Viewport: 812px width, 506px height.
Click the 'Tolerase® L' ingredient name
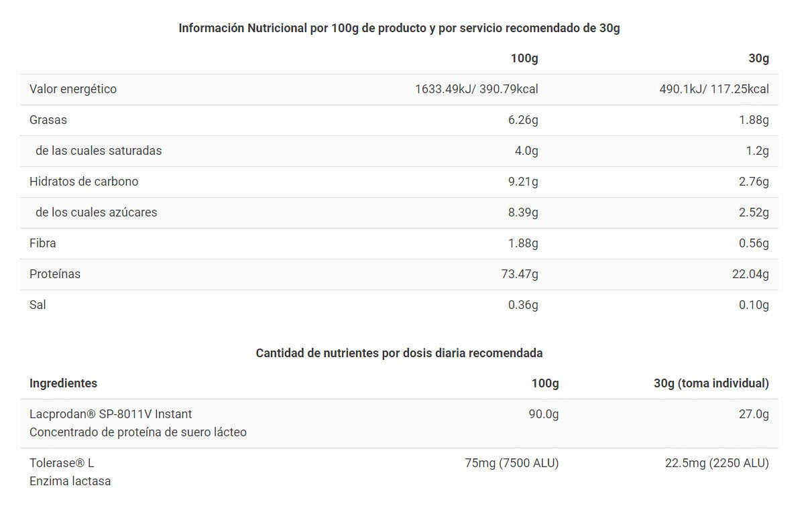coord(62,463)
